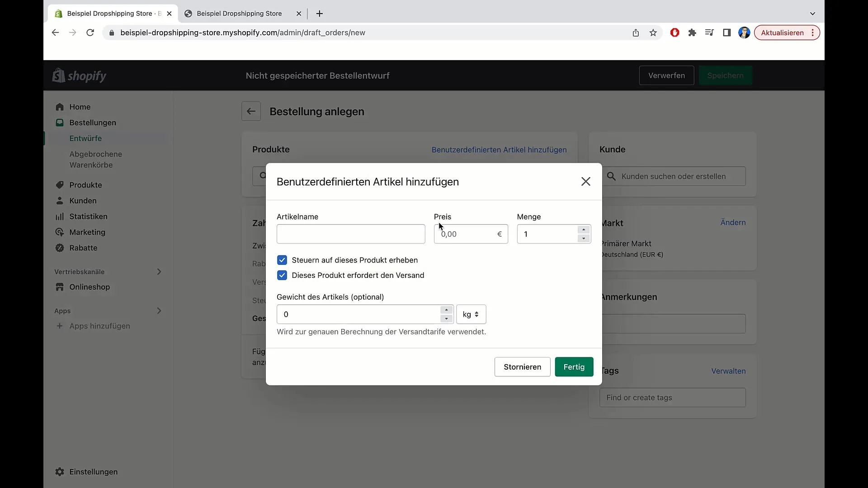The height and width of the screenshot is (488, 868).
Task: Go back with Bestellung anlegen arrow button
Action: pos(251,111)
